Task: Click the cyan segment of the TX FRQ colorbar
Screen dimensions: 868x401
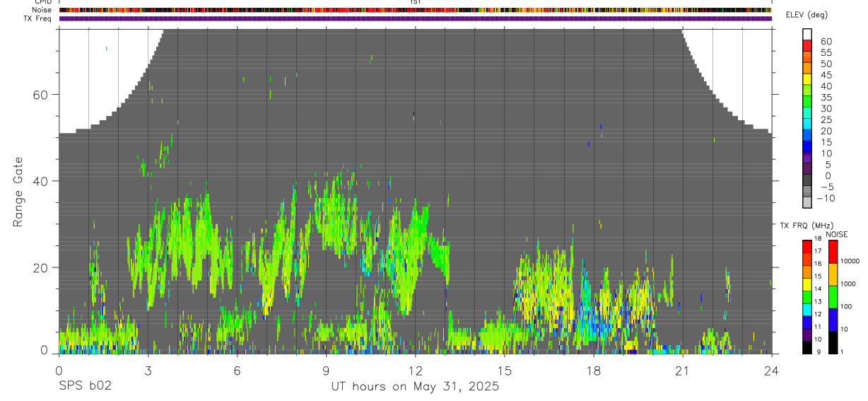Action: click(807, 310)
